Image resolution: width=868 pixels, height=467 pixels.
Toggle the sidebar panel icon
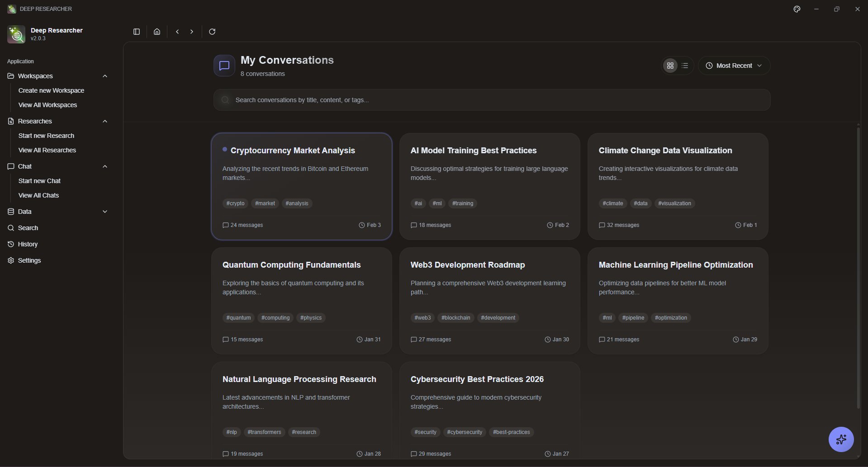point(137,32)
